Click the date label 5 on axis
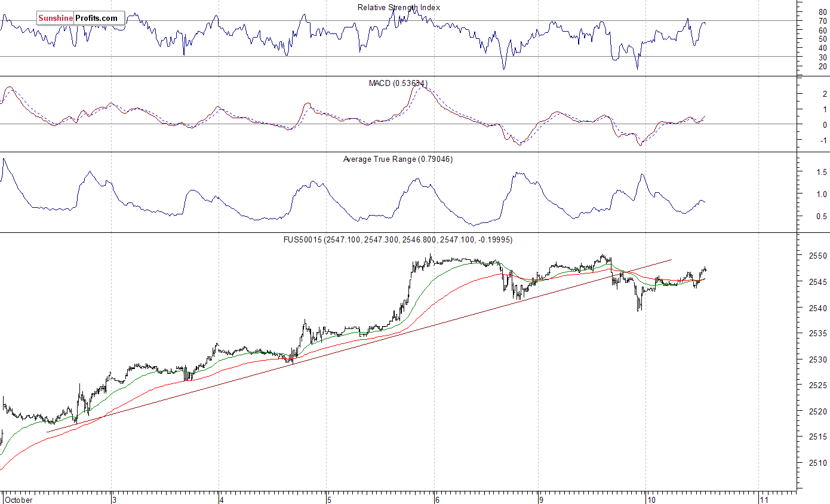The height and width of the screenshot is (504, 830). [x=328, y=499]
